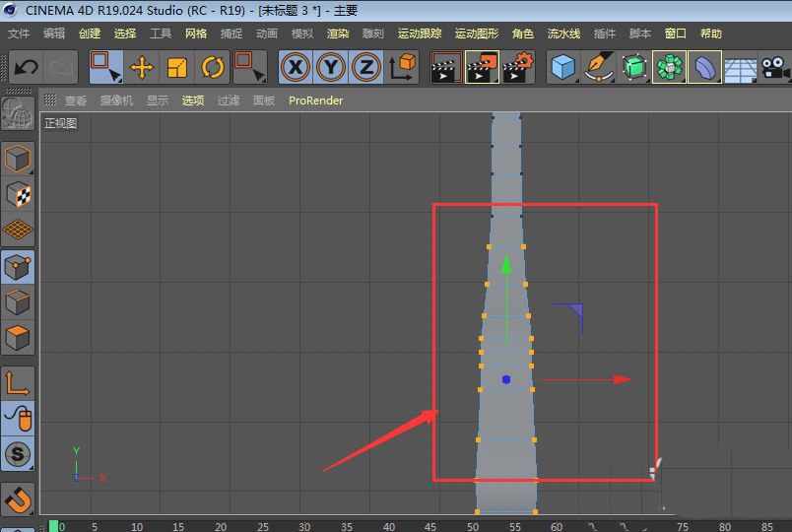Image resolution: width=792 pixels, height=532 pixels.
Task: Toggle Viewport Solo S icon
Action: (x=18, y=454)
